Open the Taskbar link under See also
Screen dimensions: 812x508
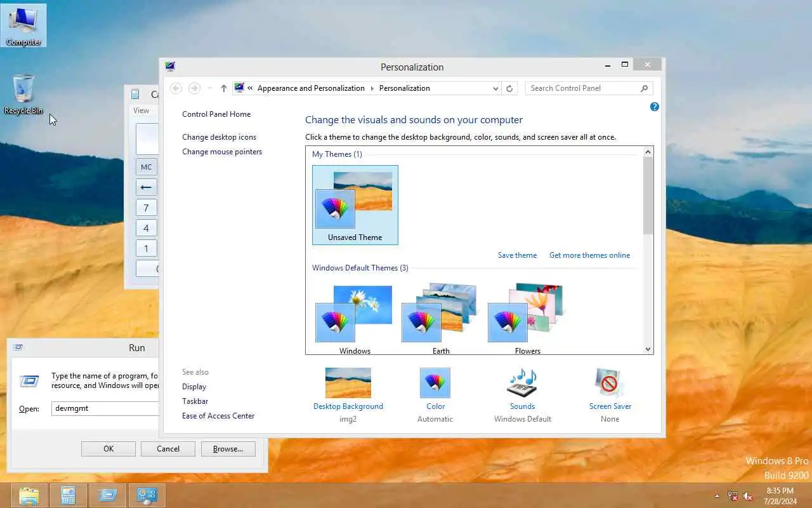(195, 401)
